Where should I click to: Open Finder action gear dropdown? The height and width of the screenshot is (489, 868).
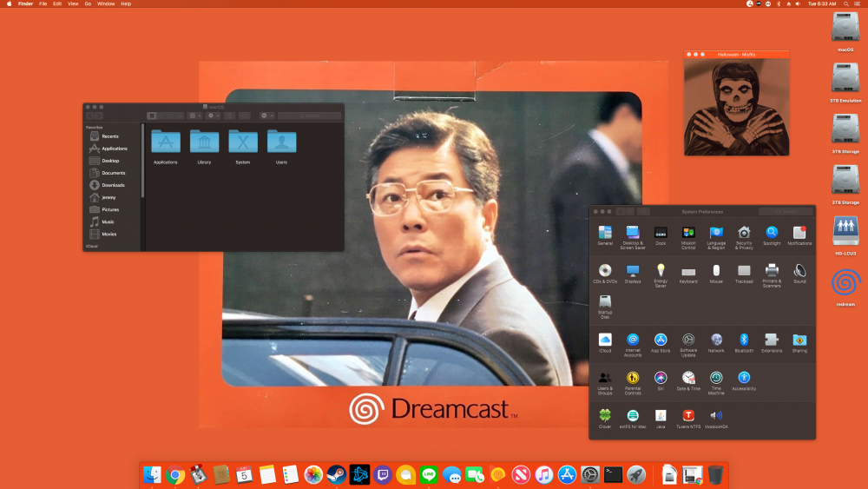[214, 116]
